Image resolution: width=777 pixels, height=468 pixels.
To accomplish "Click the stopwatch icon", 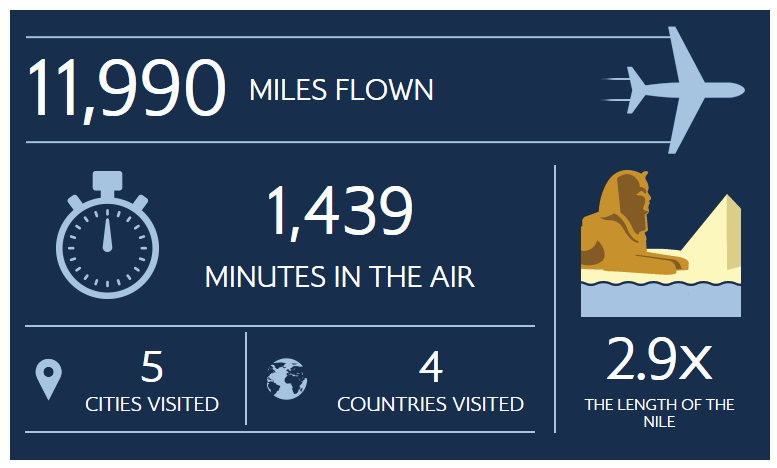I will [108, 235].
